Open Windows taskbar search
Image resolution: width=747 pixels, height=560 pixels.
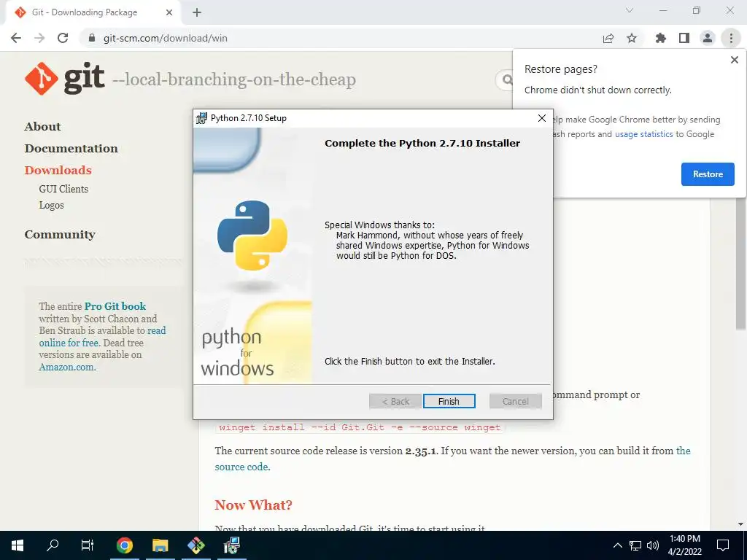click(53, 545)
